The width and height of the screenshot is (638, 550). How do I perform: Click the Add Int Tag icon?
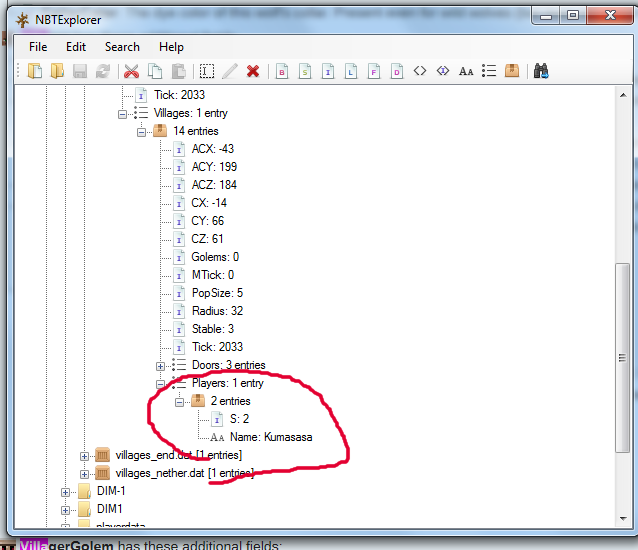coord(328,71)
